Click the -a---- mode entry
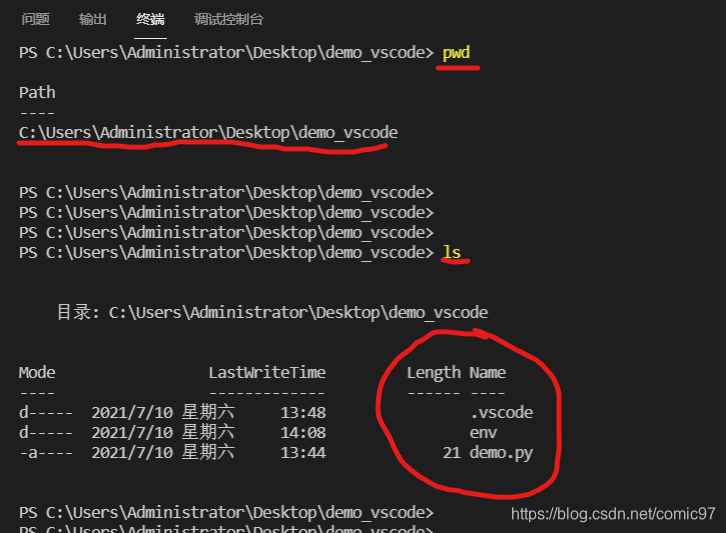 tap(46, 453)
